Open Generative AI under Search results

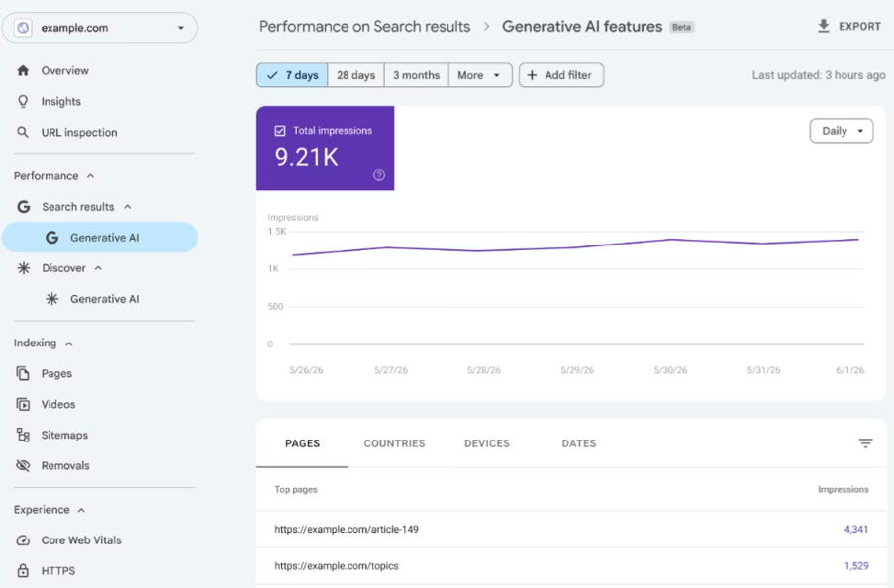point(100,238)
